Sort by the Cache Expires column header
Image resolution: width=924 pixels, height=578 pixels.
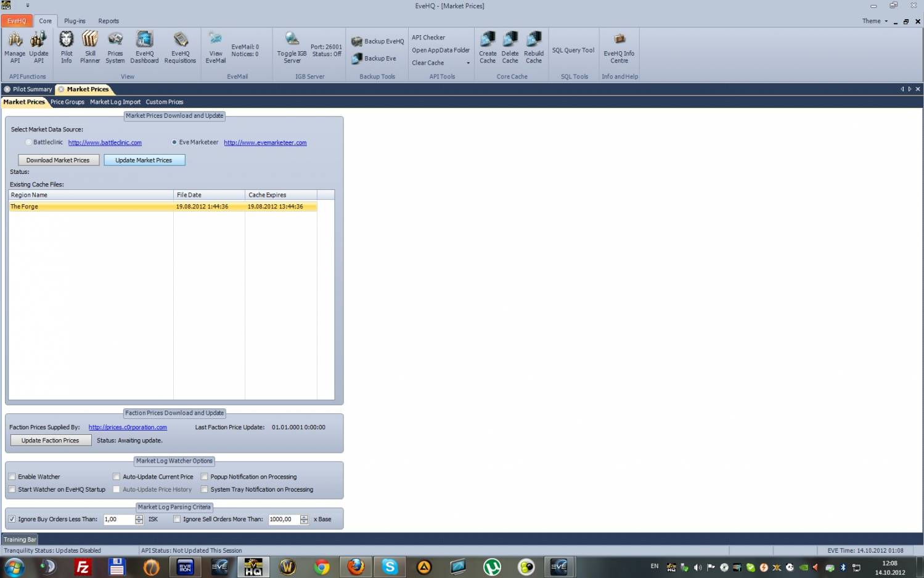pyautogui.click(x=281, y=195)
